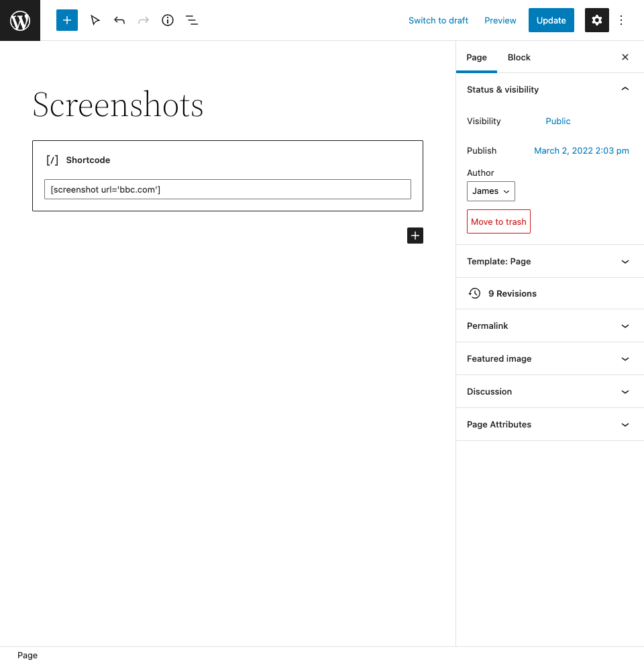Open the Author dropdown showing James
This screenshot has height=663, width=644.
tap(491, 191)
